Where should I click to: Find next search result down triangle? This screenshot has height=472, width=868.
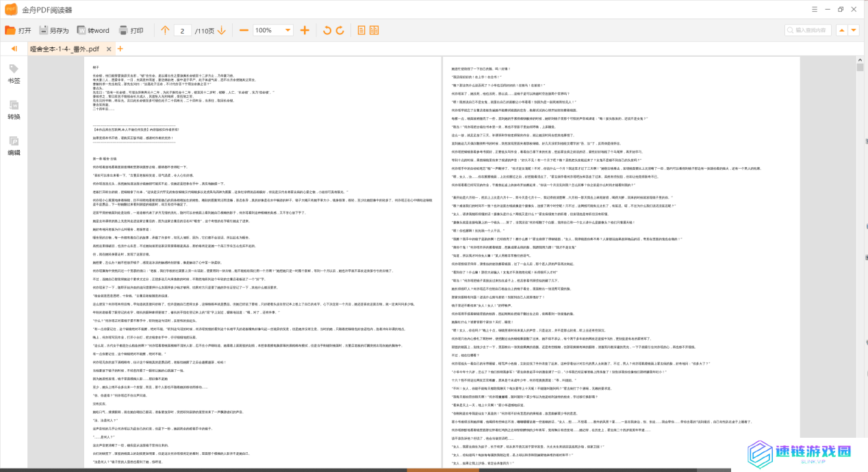coord(854,30)
